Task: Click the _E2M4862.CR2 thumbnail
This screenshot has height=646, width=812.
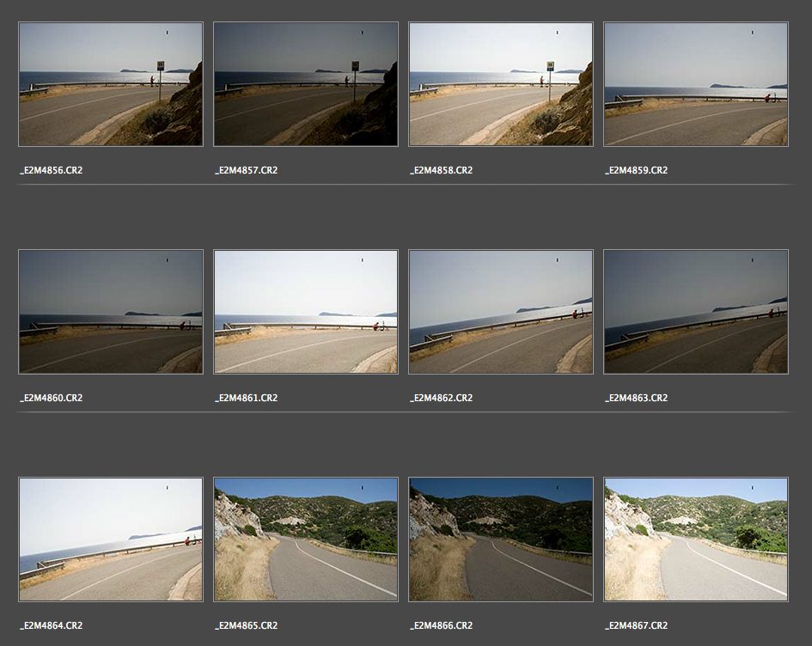Action: pos(501,312)
